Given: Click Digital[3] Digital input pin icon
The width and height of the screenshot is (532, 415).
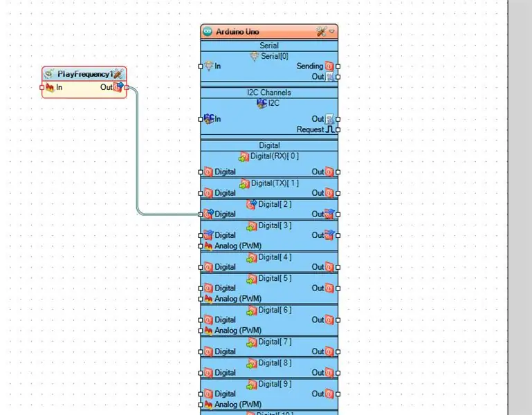Looking at the screenshot, I should [x=208, y=235].
